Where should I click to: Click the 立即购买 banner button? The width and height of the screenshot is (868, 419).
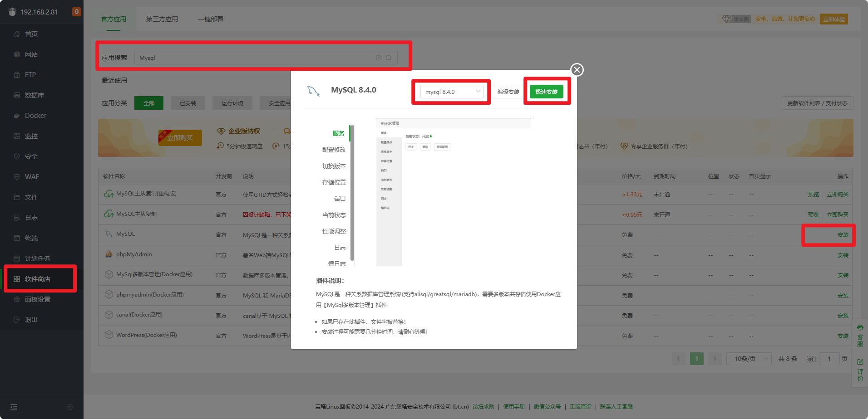(x=180, y=137)
